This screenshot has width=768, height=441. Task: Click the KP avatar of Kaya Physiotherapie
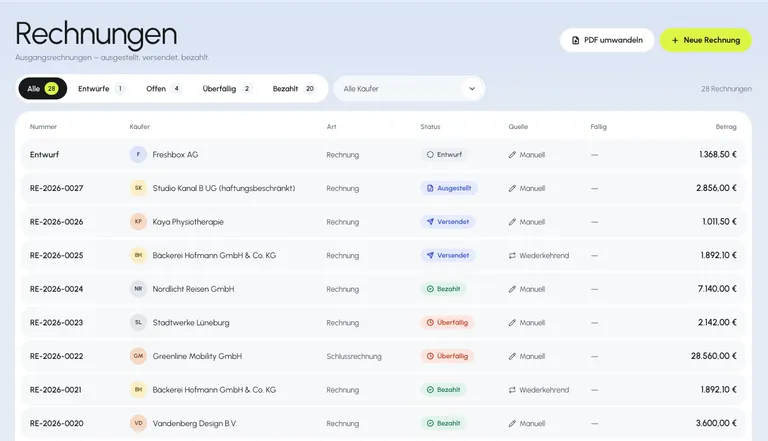pos(138,221)
